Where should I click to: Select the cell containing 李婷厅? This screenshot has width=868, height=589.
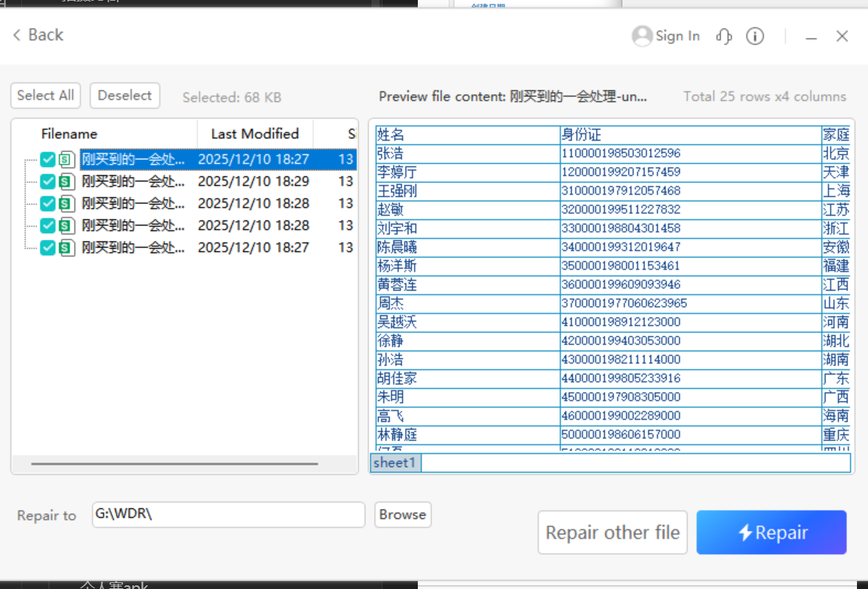(x=468, y=172)
